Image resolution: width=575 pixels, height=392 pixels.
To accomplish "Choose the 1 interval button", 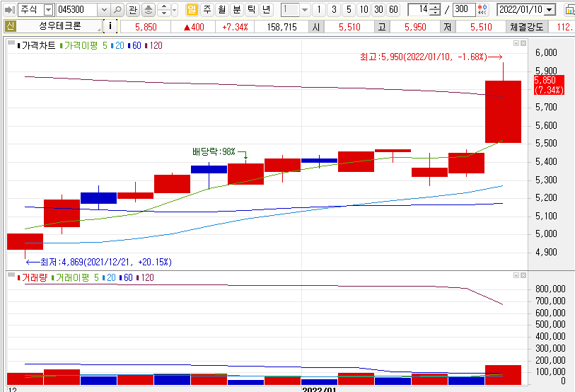I will (319, 9).
